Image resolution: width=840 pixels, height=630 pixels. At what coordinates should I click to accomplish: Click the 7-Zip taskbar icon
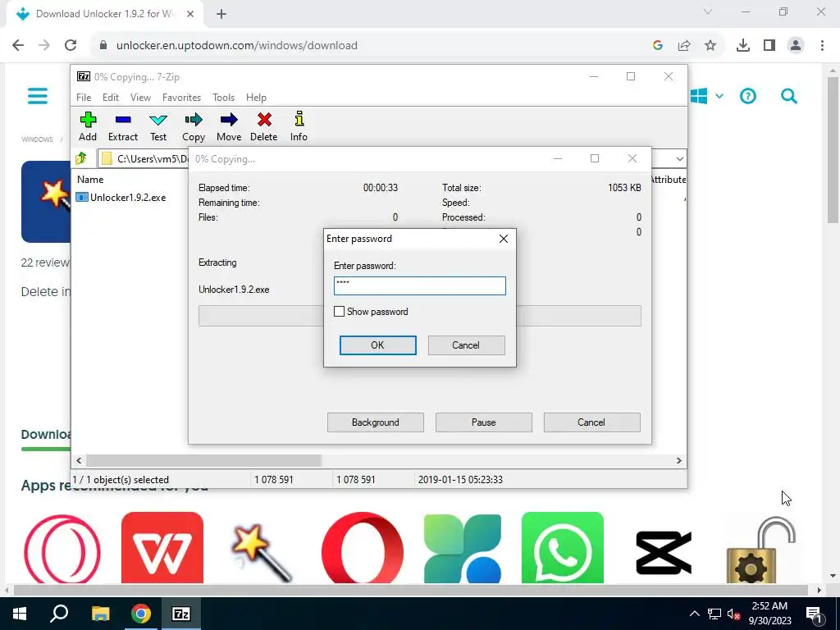tap(181, 614)
